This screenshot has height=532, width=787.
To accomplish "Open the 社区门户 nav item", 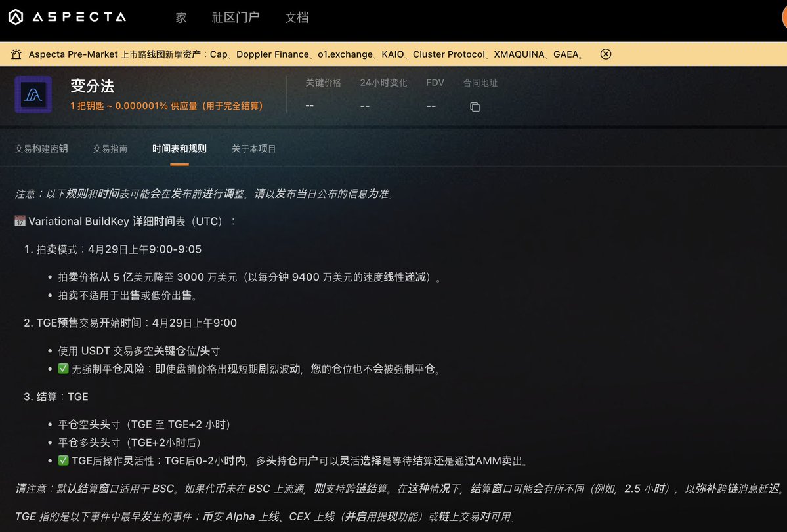I will click(x=236, y=18).
